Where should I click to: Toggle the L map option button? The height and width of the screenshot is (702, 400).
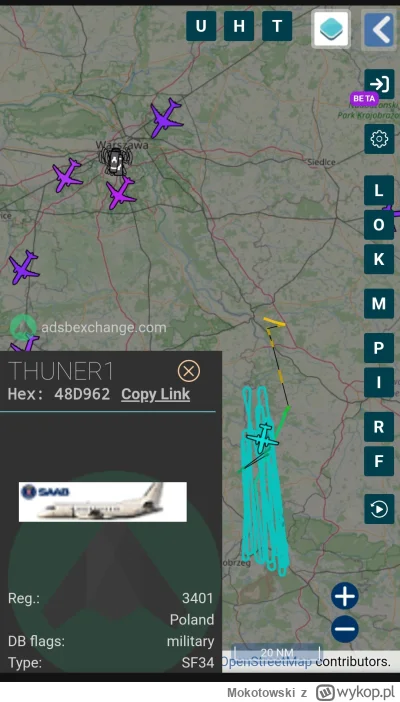click(x=379, y=191)
